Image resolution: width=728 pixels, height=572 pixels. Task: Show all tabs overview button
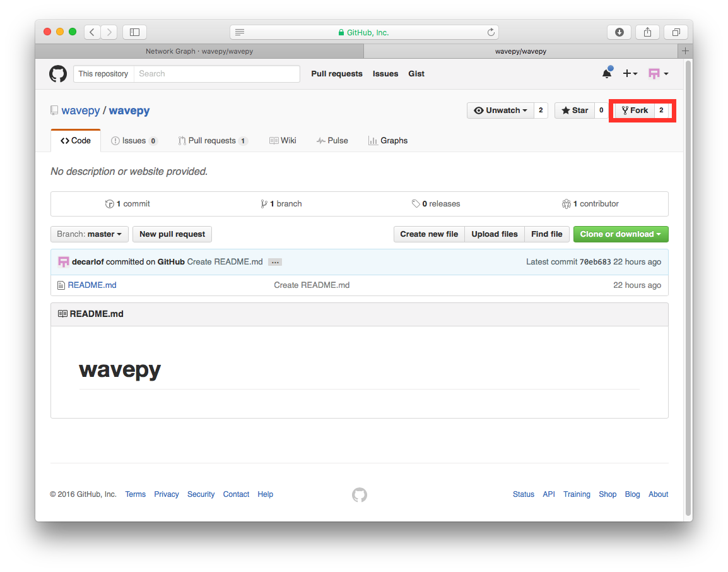676,32
